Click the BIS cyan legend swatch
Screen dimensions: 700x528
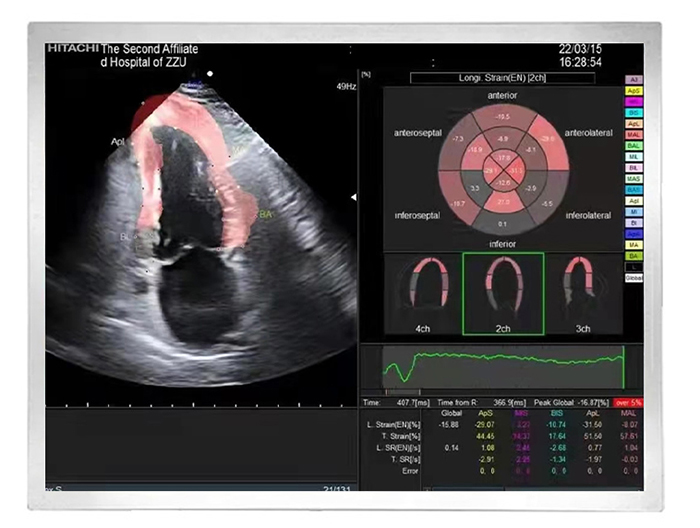[633, 112]
